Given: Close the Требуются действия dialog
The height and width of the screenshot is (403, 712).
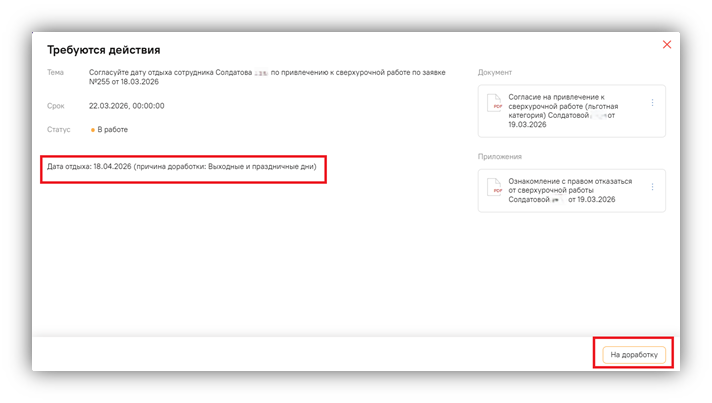Looking at the screenshot, I should point(667,45).
